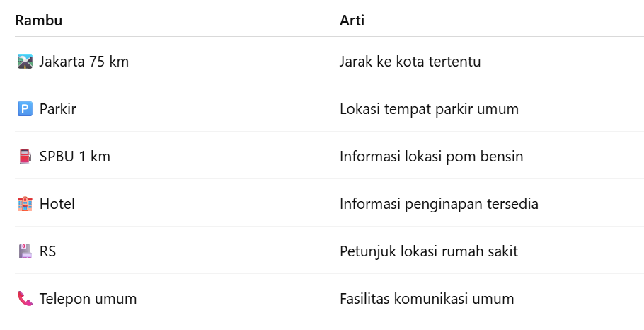The height and width of the screenshot is (330, 644).
Task: Click Informasi penginapan tersedia cell
Action: (439, 204)
